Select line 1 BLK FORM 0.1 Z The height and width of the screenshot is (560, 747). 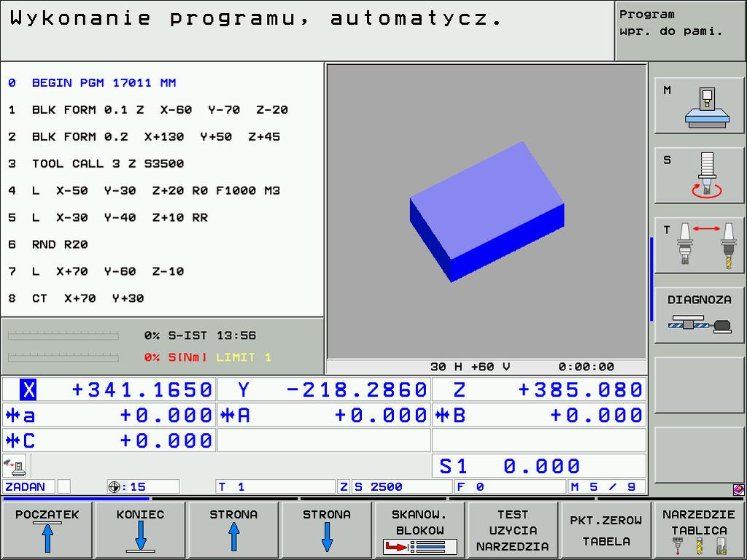tap(148, 110)
